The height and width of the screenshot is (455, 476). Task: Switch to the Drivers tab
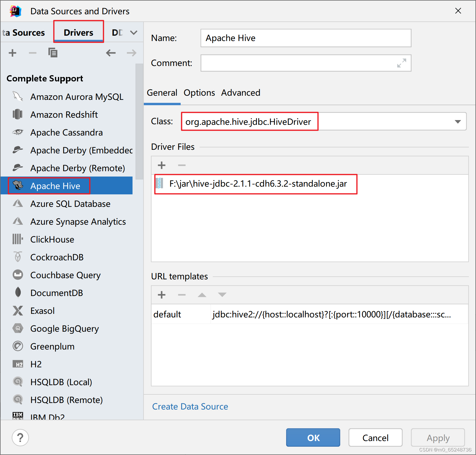pyautogui.click(x=78, y=33)
